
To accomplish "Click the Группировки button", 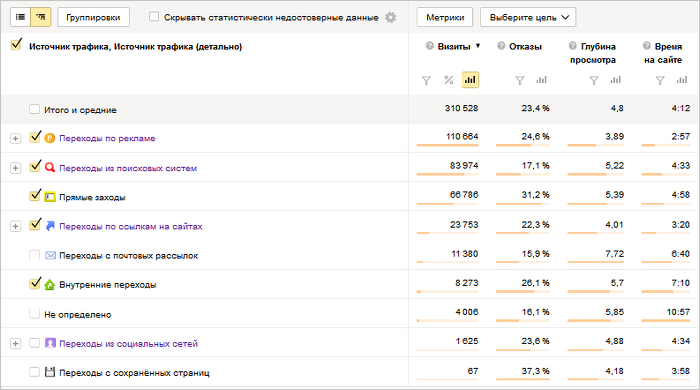I will point(93,17).
